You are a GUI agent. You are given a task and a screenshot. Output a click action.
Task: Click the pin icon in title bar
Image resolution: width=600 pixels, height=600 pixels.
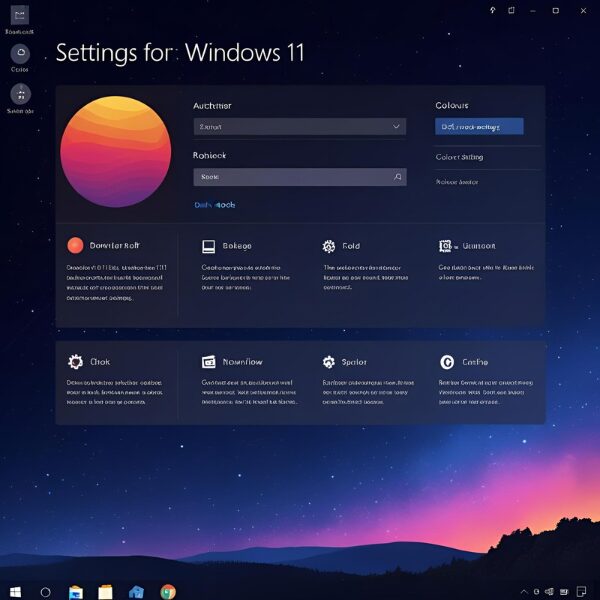click(493, 10)
